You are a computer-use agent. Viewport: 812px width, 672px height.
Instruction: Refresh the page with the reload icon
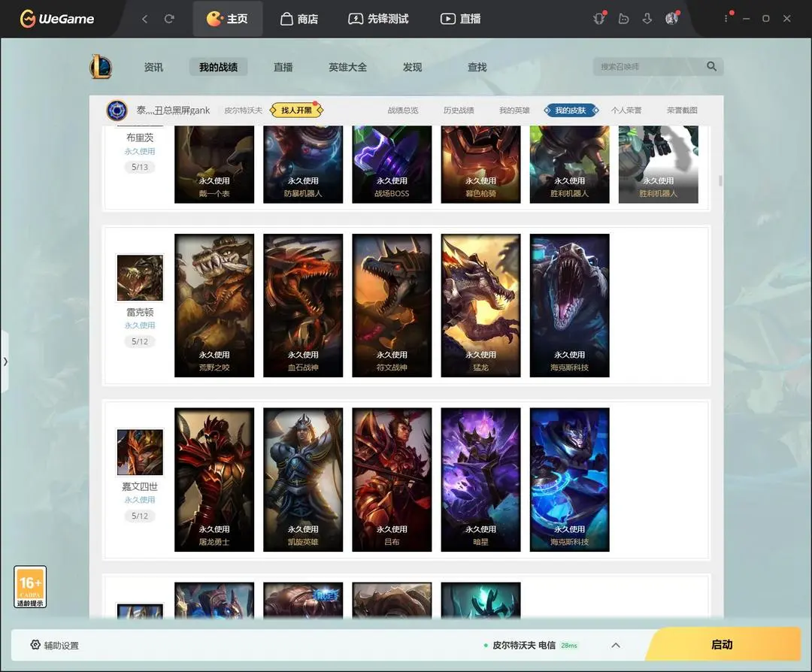pos(169,19)
